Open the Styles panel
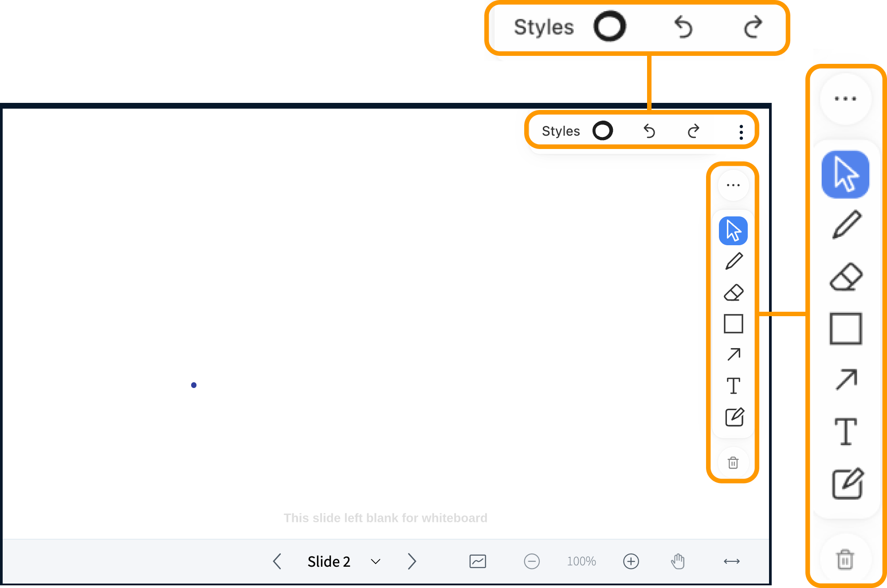 [561, 131]
